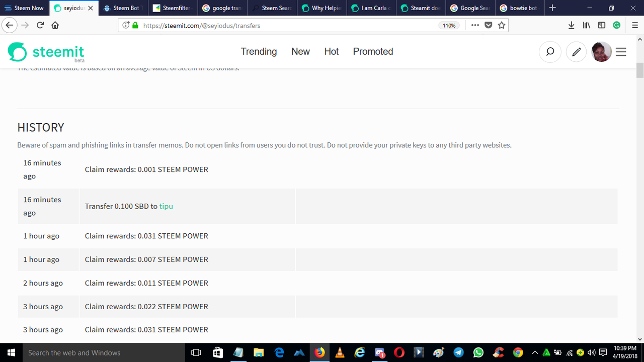
Task: Switch to the google translate tab
Action: (x=222, y=8)
